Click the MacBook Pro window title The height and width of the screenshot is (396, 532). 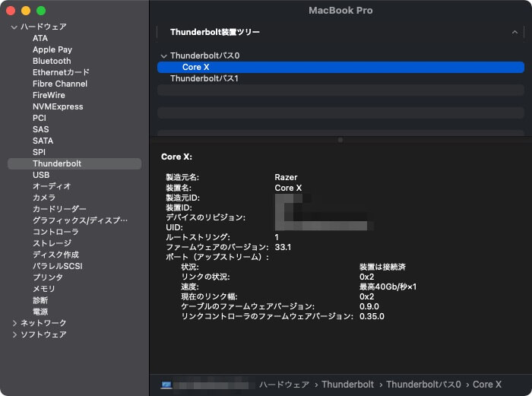click(340, 11)
